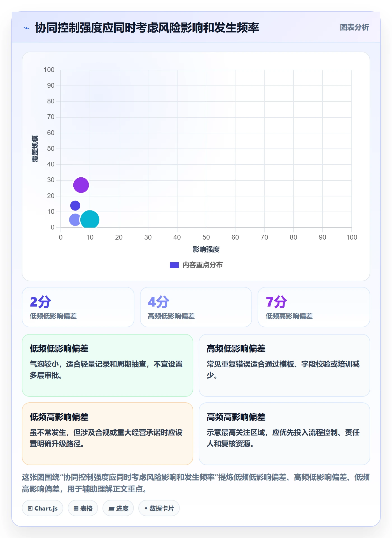Click the purple bubble in the chart
Image resolution: width=392 pixels, height=538 pixels.
click(x=81, y=185)
